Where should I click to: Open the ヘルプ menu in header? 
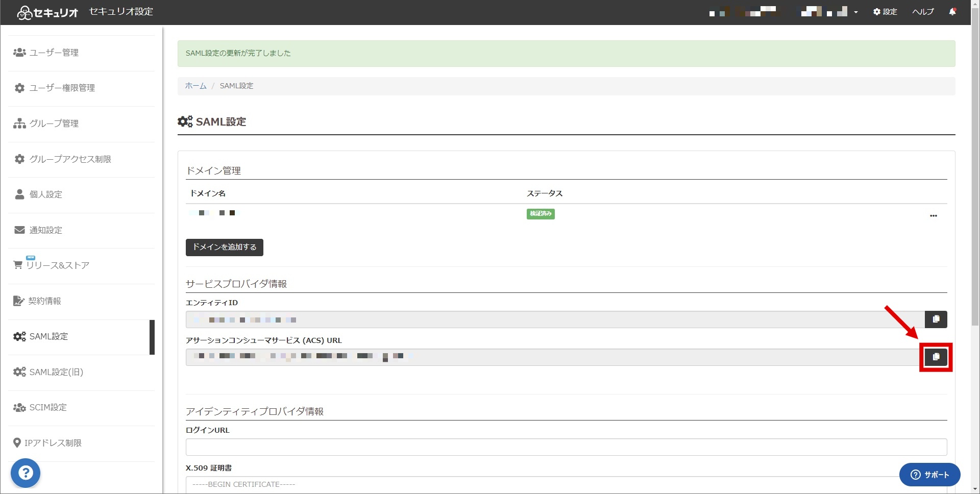(x=923, y=12)
